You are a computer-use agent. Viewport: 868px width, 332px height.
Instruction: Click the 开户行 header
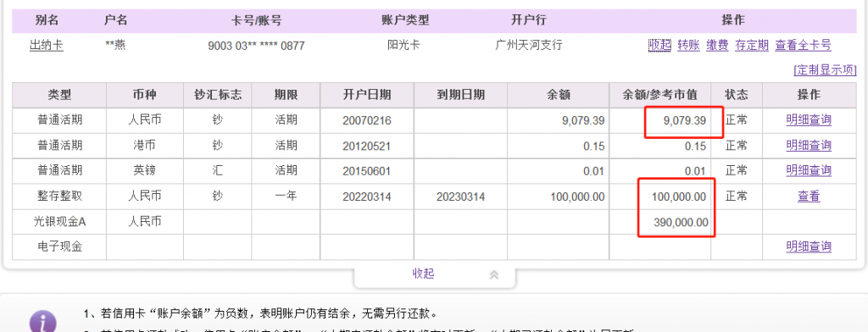click(529, 20)
